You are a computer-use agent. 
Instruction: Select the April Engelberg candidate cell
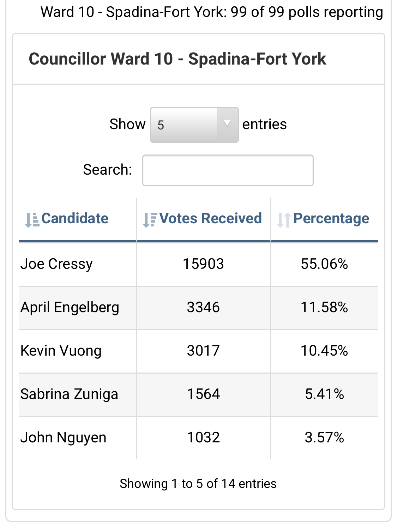(x=70, y=308)
